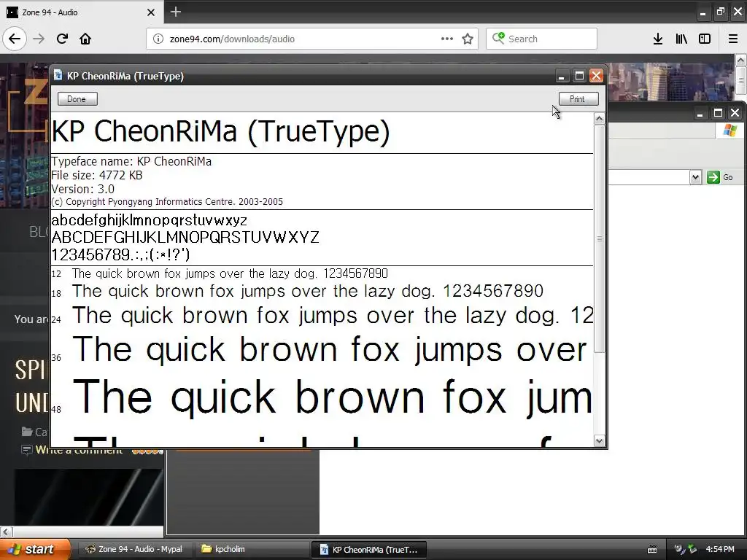Open site information icon in address bar
The width and height of the screenshot is (747, 560).
[158, 39]
